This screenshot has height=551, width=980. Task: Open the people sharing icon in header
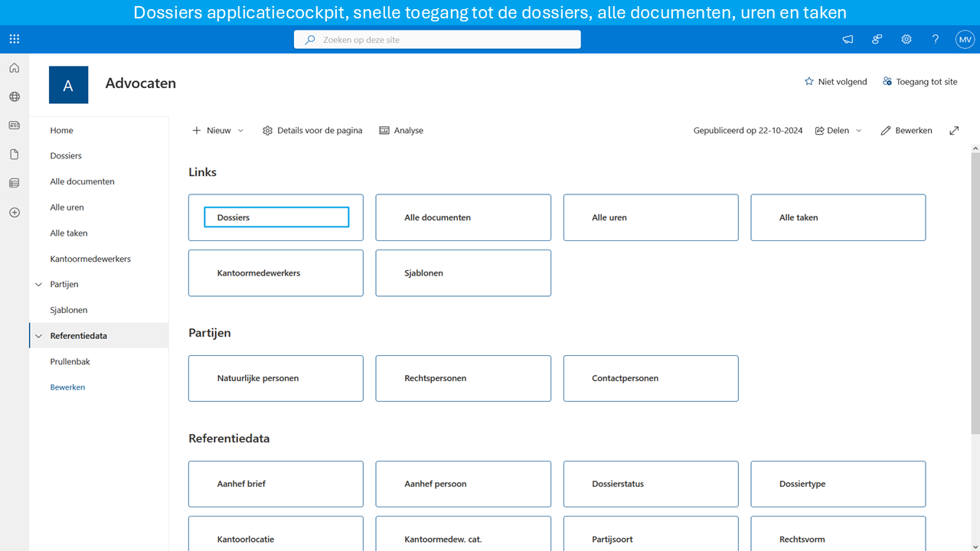(x=877, y=40)
